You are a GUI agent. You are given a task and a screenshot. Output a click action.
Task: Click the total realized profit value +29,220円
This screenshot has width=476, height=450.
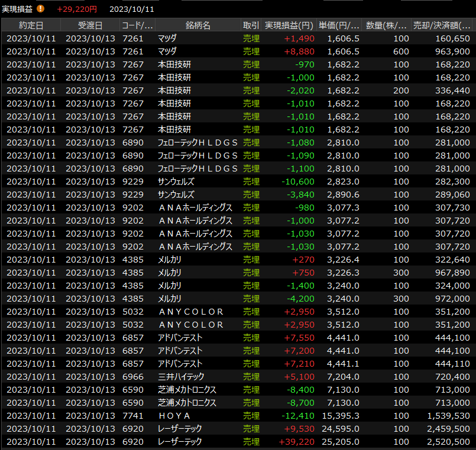77,9
